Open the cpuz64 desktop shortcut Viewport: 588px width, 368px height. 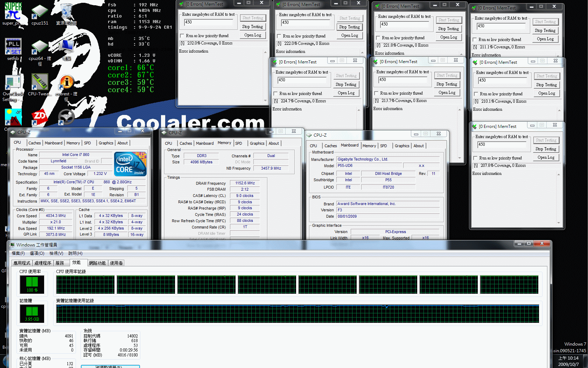coord(40,53)
